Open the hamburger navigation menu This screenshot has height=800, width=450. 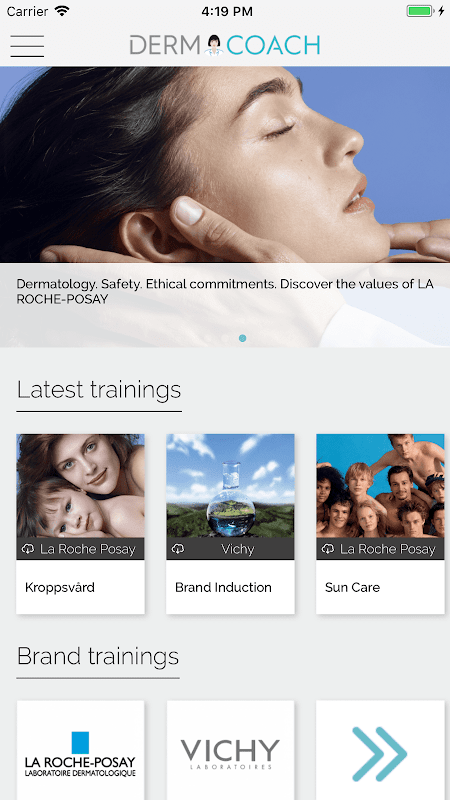pyautogui.click(x=27, y=46)
